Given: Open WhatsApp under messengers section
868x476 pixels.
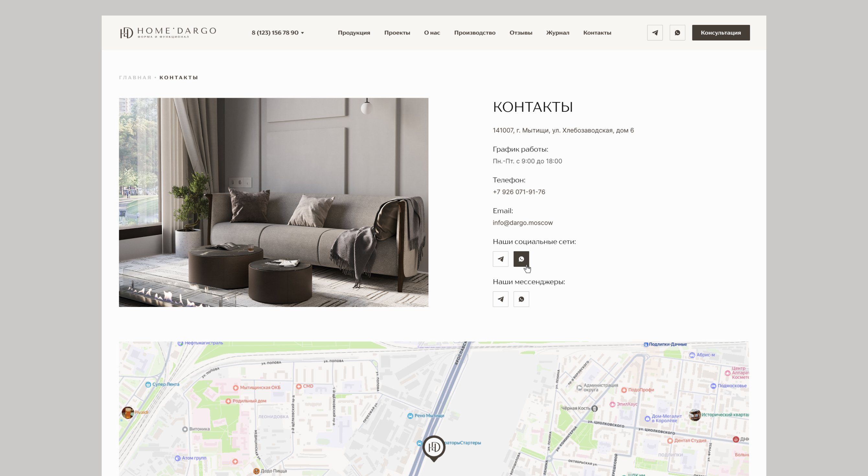Looking at the screenshot, I should (521, 299).
